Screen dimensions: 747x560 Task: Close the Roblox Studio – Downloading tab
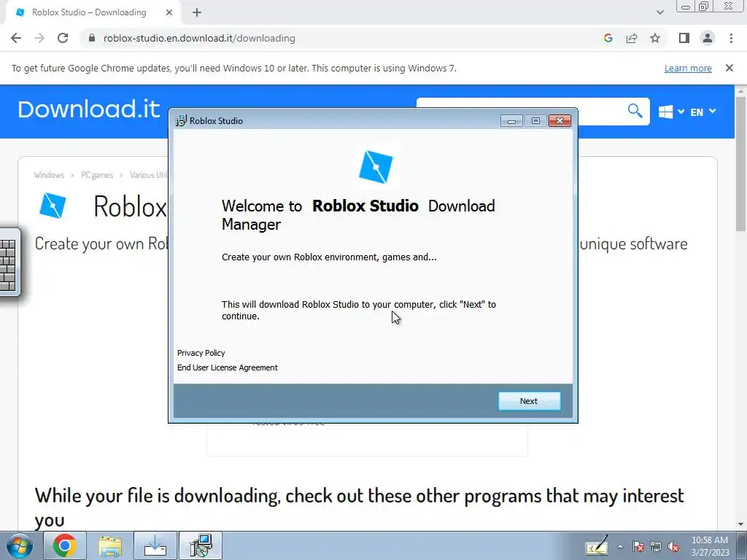(x=169, y=12)
